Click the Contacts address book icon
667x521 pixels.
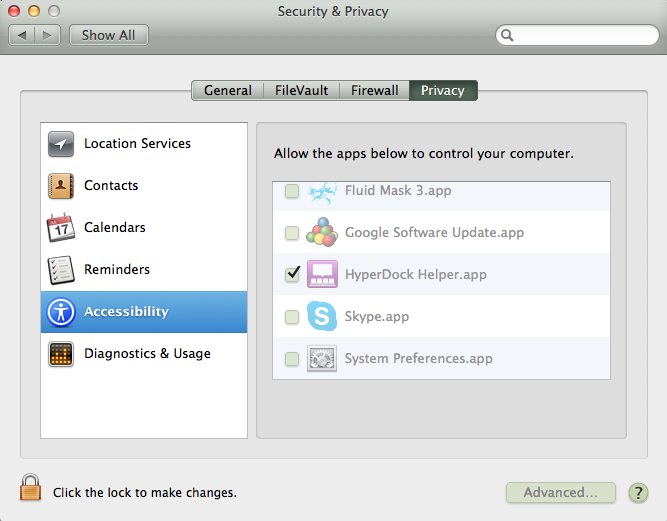61,186
